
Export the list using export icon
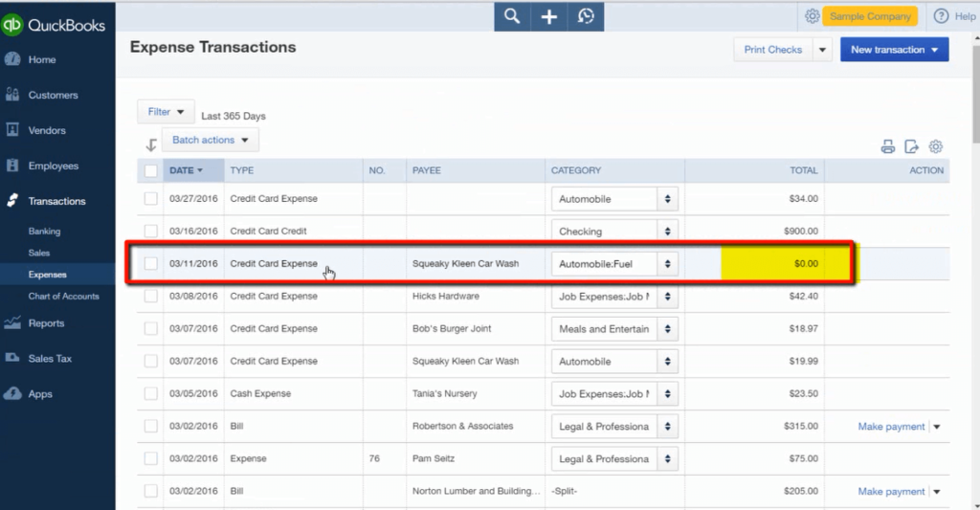coord(911,146)
